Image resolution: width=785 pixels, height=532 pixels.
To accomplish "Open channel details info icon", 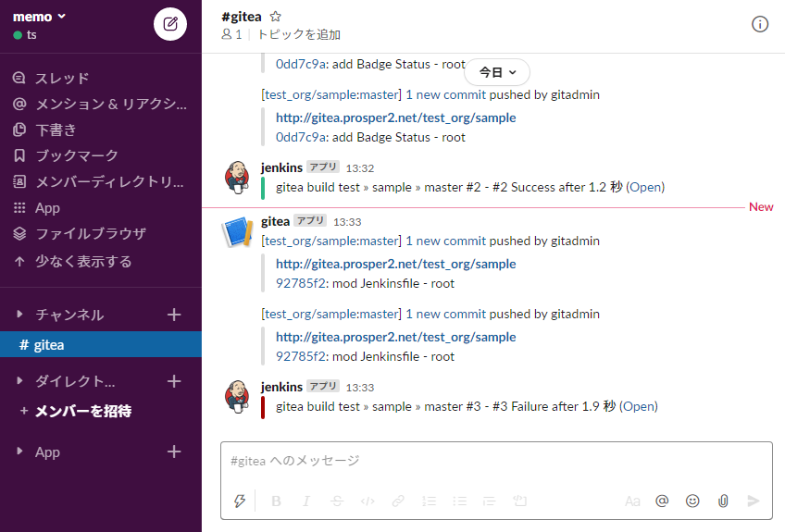I will (759, 24).
